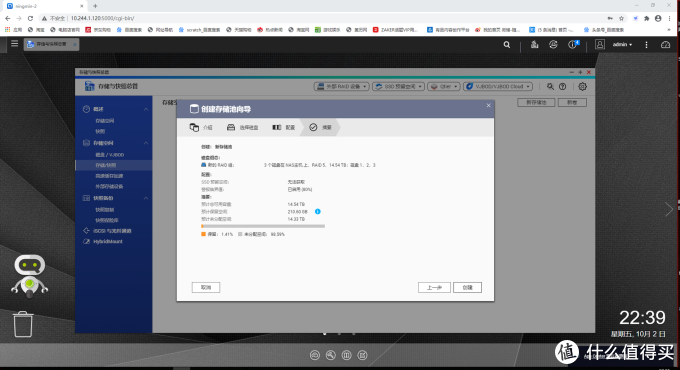The width and height of the screenshot is (680, 370).
Task: Select the 摘要 wizard step
Action: pos(320,128)
